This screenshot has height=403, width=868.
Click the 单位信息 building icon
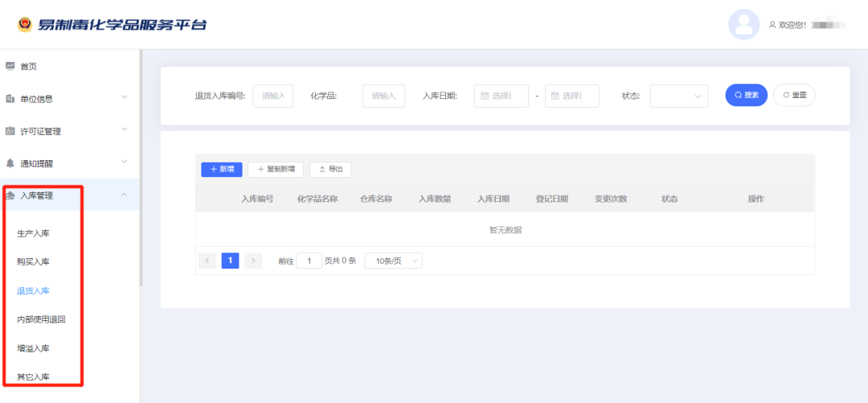tap(10, 98)
